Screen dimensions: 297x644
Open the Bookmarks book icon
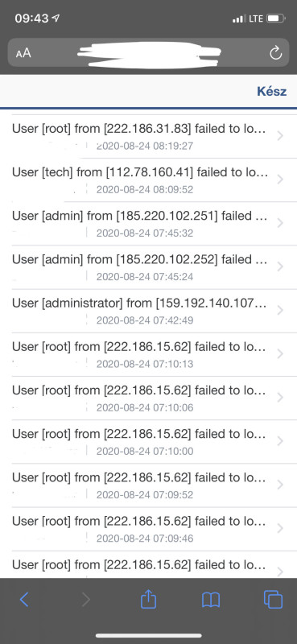pyautogui.click(x=211, y=600)
